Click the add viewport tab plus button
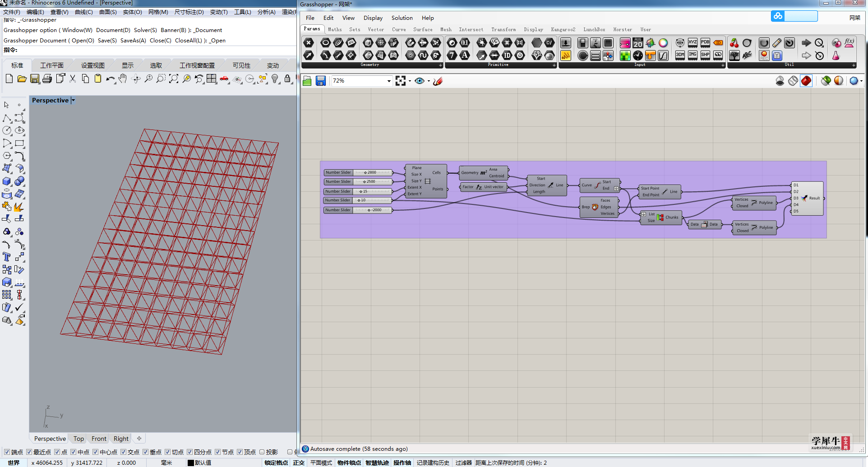The width and height of the screenshot is (868, 467). point(139,438)
